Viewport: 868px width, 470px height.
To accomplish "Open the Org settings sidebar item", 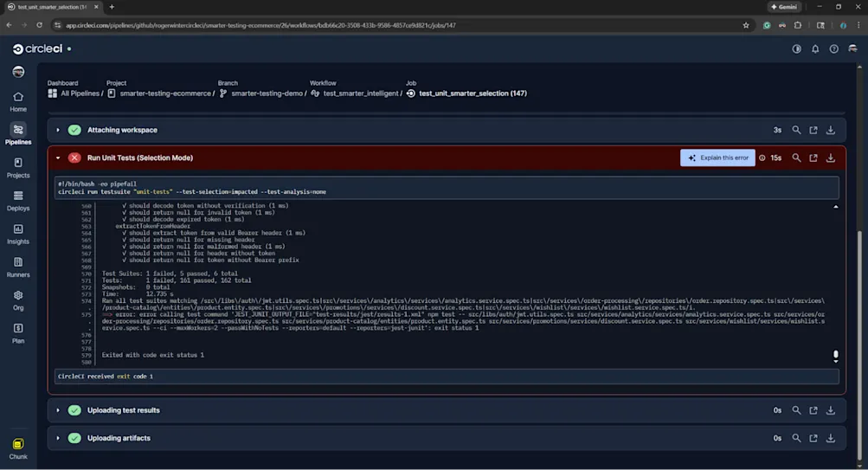I will (17, 300).
